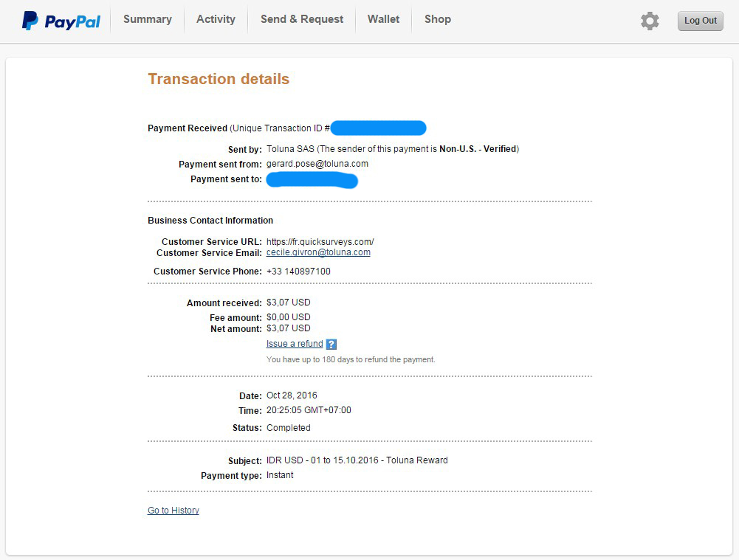
Task: Click the Fee amount $0,00 USD
Action: [289, 317]
